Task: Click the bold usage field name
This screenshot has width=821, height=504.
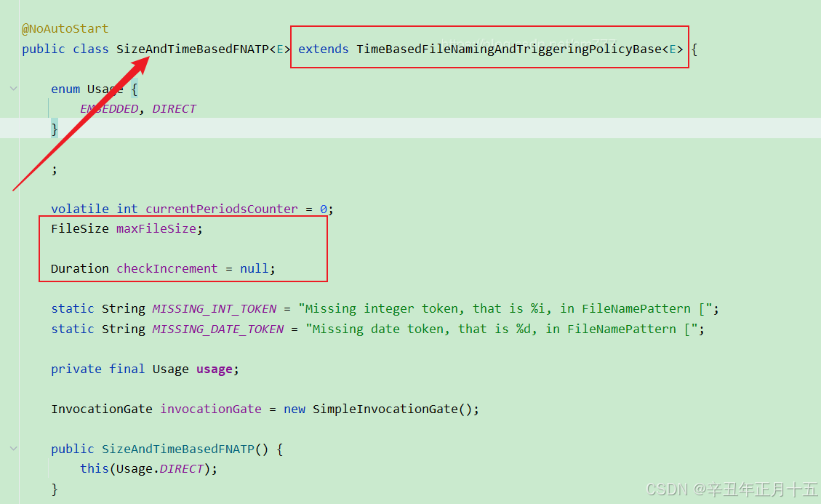Action: click(x=214, y=369)
